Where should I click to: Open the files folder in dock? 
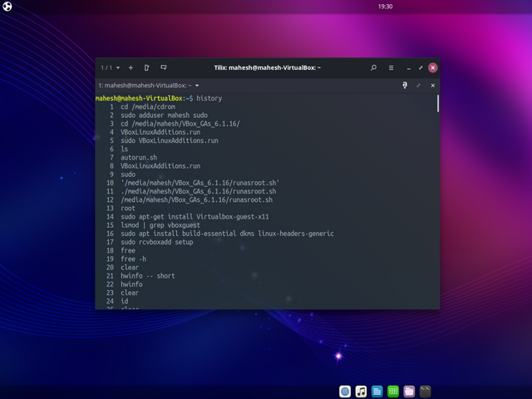coord(409,391)
